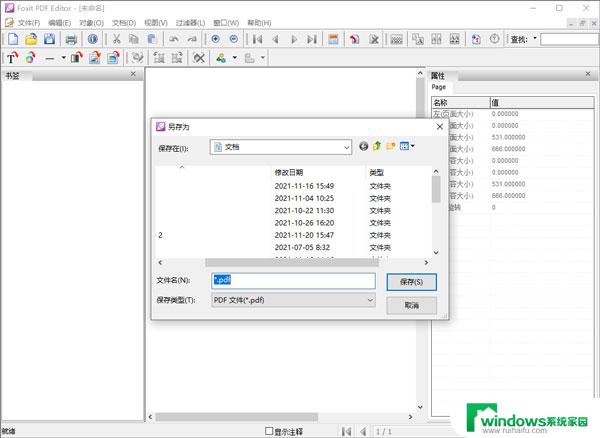Go to previous page in the top toolbar
Screen dimensions: 600x438
tap(276, 39)
